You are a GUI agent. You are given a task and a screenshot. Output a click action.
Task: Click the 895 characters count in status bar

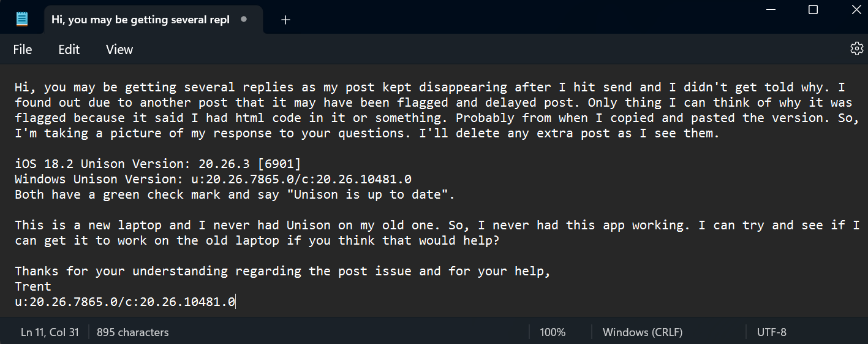pyautogui.click(x=133, y=332)
